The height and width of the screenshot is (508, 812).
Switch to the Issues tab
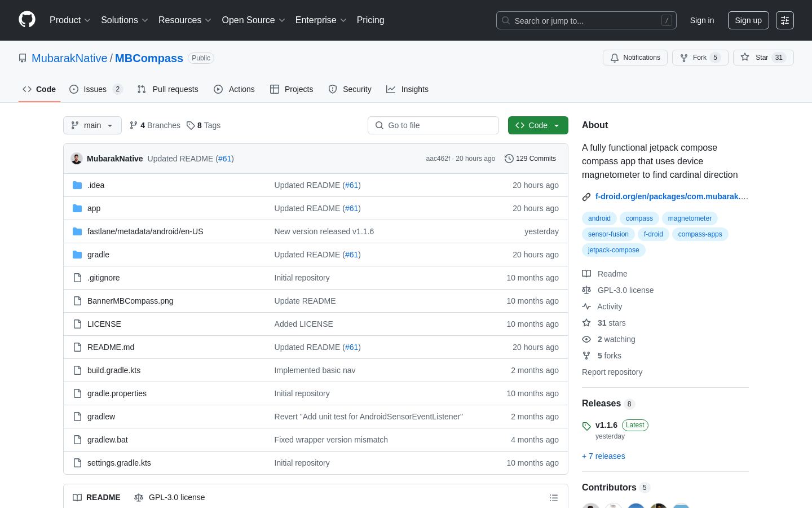pyautogui.click(x=96, y=89)
